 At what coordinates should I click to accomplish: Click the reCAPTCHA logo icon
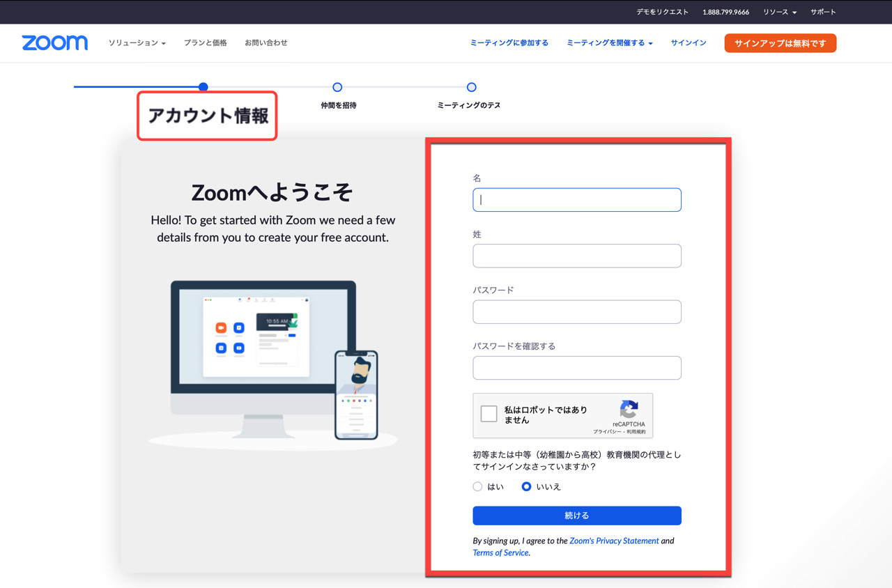click(629, 410)
